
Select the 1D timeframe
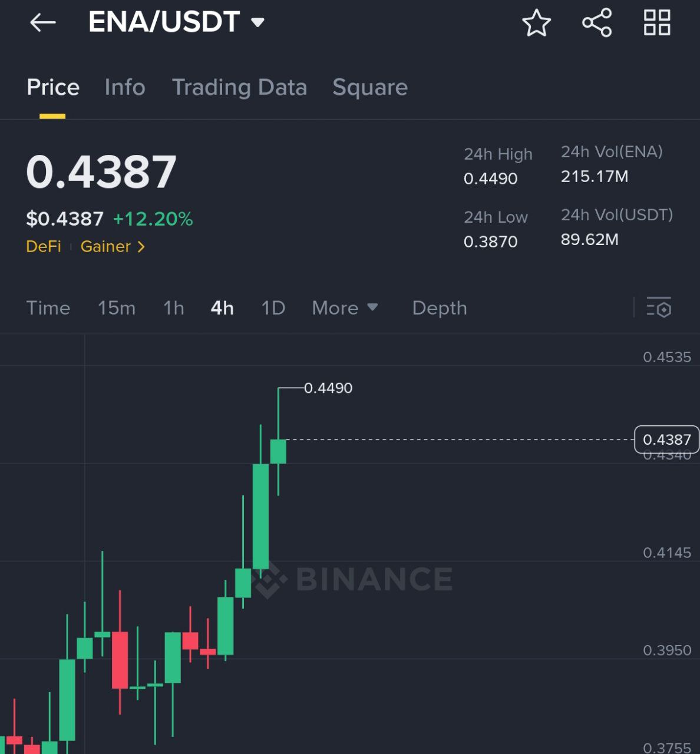pyautogui.click(x=273, y=307)
